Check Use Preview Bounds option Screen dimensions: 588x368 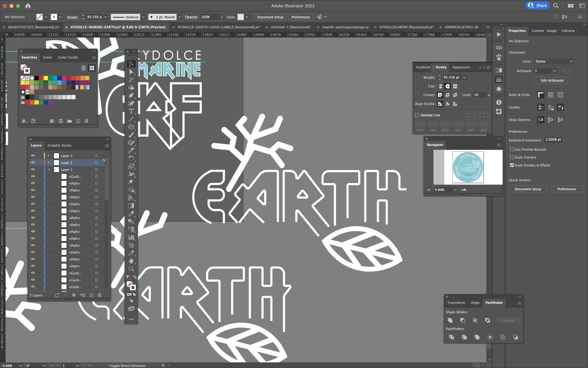(x=512, y=149)
